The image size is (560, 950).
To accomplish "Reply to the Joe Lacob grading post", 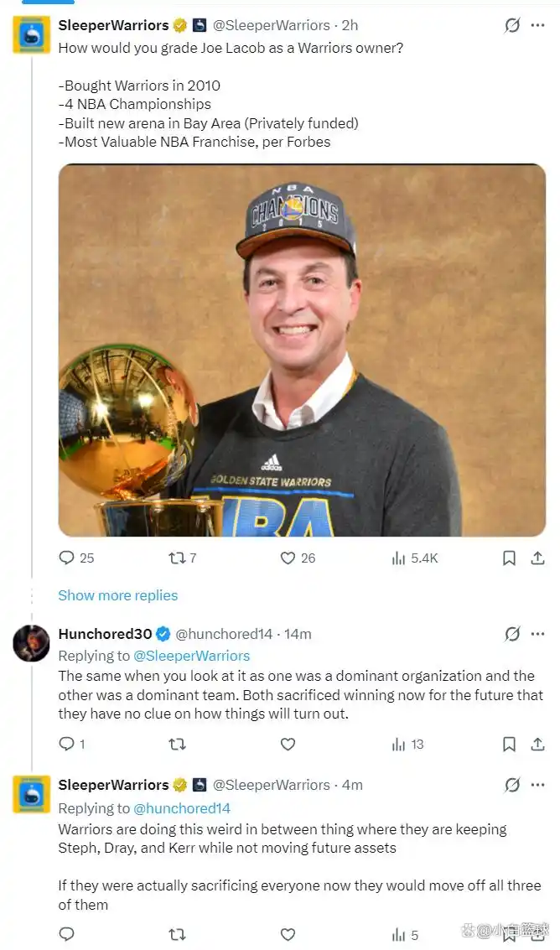I will pyautogui.click(x=66, y=558).
